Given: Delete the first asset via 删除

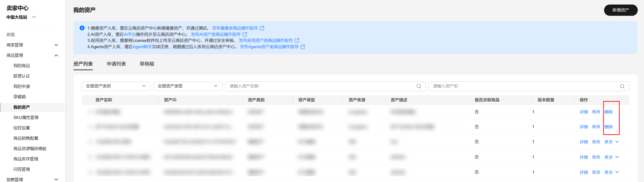Looking at the screenshot, I should pos(608,112).
